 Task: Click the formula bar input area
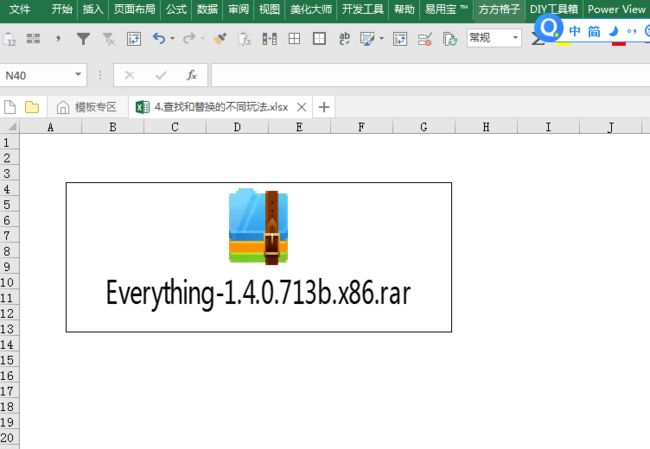click(430, 75)
